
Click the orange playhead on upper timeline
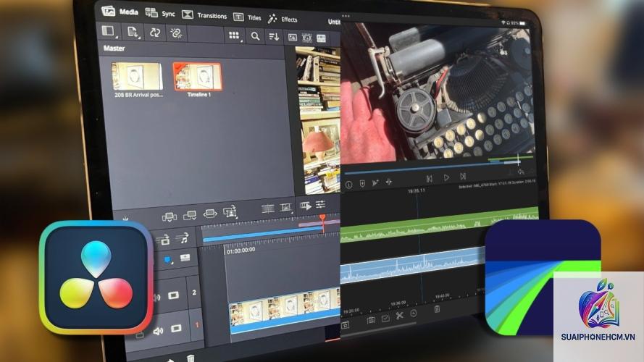(323, 223)
